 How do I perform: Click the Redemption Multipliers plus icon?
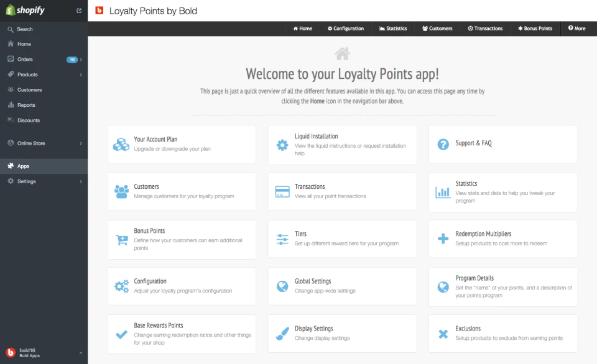[443, 239]
